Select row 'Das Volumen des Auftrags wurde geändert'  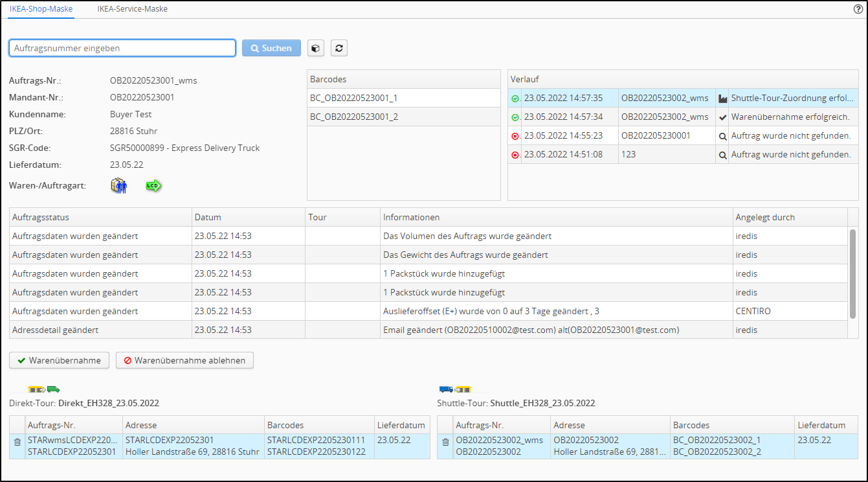point(428,236)
